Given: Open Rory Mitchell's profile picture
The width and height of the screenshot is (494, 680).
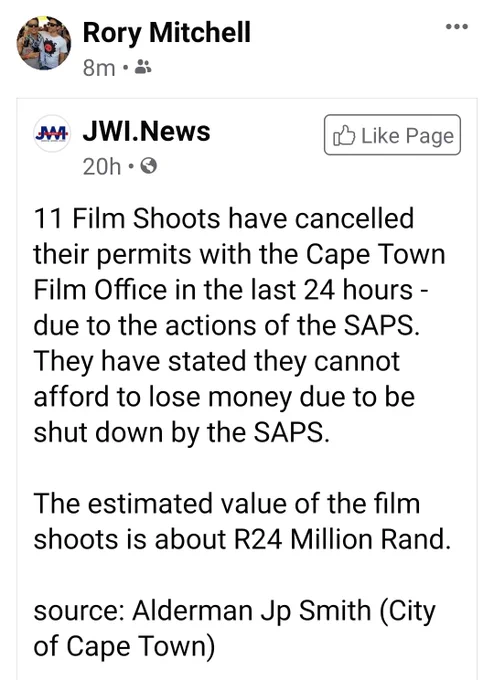Looking at the screenshot, I should [44, 43].
